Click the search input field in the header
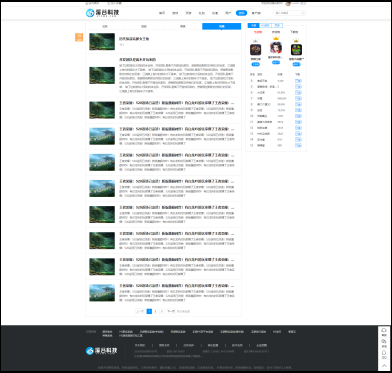392x373 pixels. (x=287, y=13)
